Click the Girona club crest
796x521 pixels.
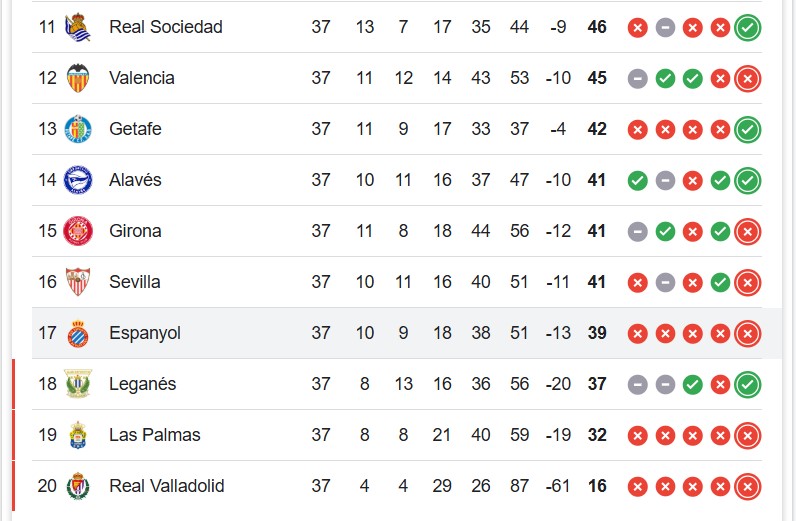pos(78,231)
